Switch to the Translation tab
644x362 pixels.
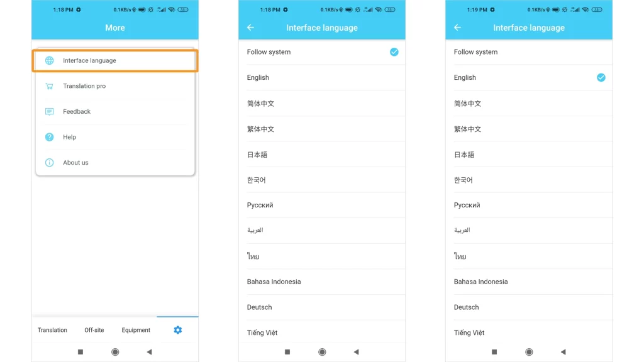(x=52, y=330)
